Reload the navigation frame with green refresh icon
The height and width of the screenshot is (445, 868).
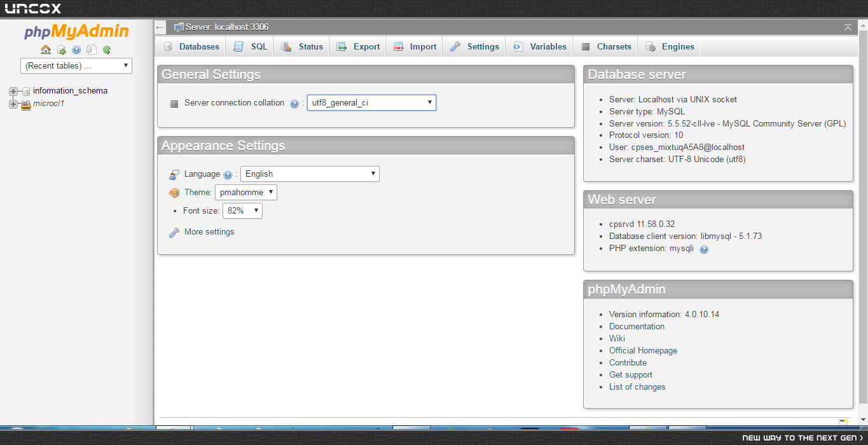[107, 50]
